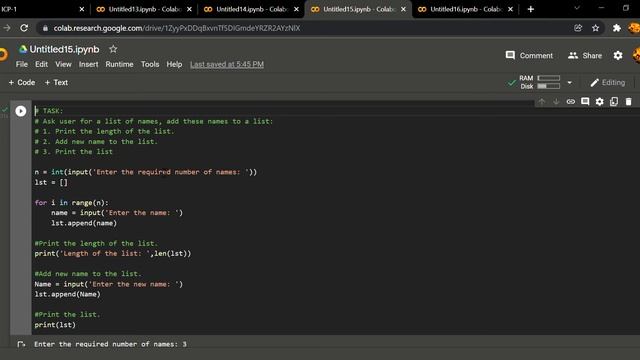The width and height of the screenshot is (640, 360).
Task: Open Colab settings gear in header
Action: click(618, 56)
